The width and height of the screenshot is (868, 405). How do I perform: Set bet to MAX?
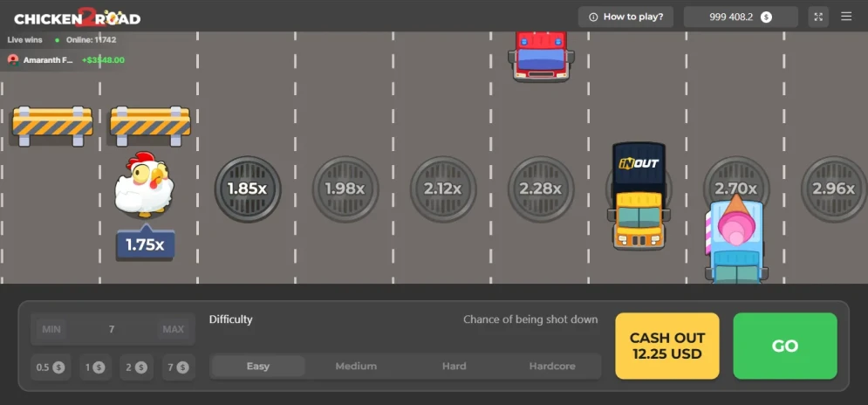pos(174,329)
